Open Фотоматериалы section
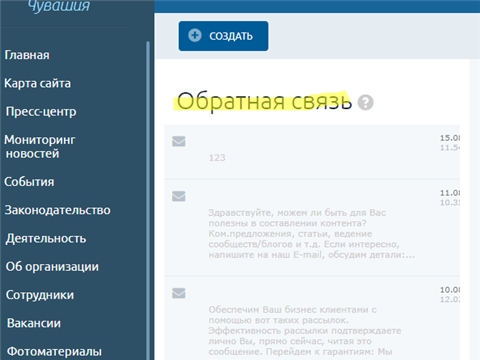This screenshot has width=480, height=360. pos(54,351)
